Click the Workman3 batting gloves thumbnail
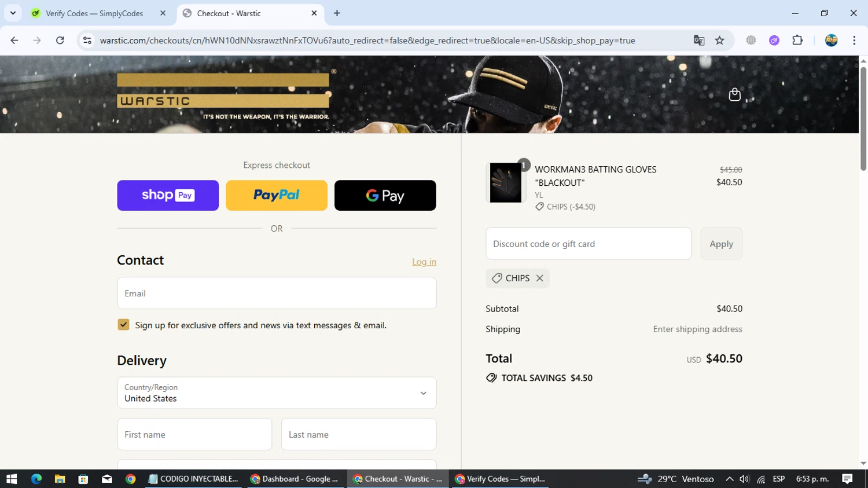868x488 pixels. point(505,182)
